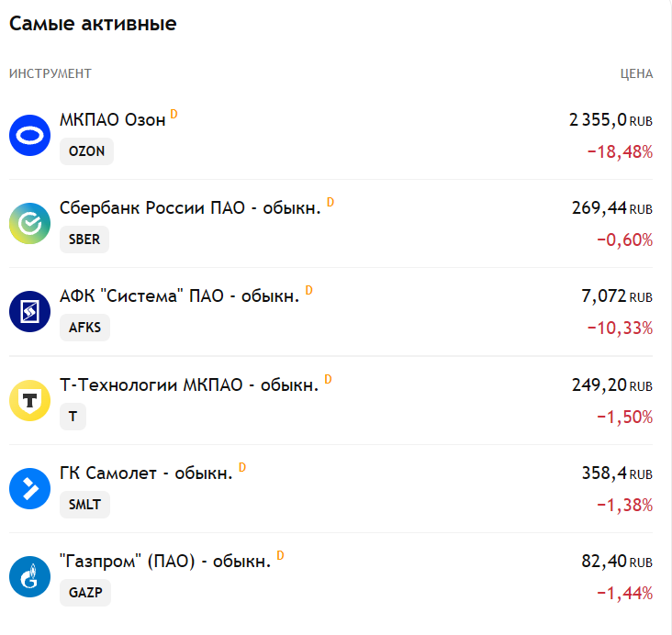Click the Samolet blue arrow logo
Screen dimensions: 672x635
29,489
